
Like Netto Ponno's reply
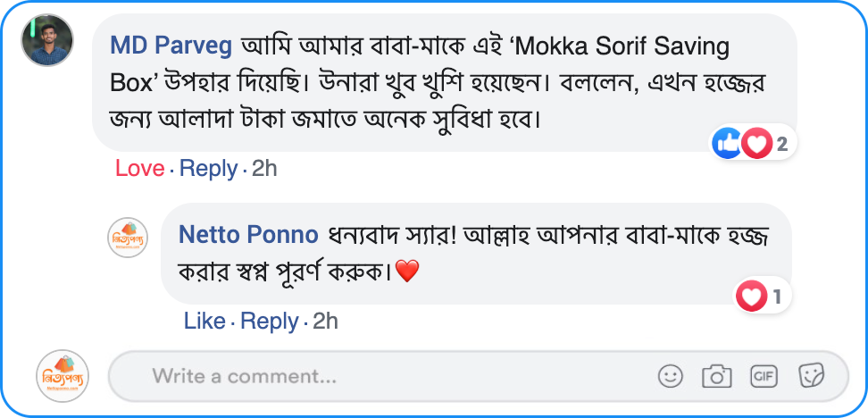tap(204, 321)
